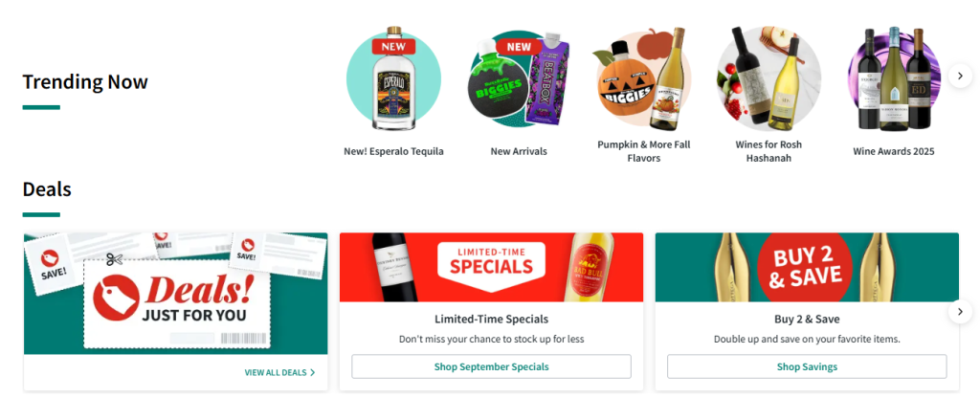Open the Deals Just For You banner
The height and width of the screenshot is (398, 980).
[176, 294]
